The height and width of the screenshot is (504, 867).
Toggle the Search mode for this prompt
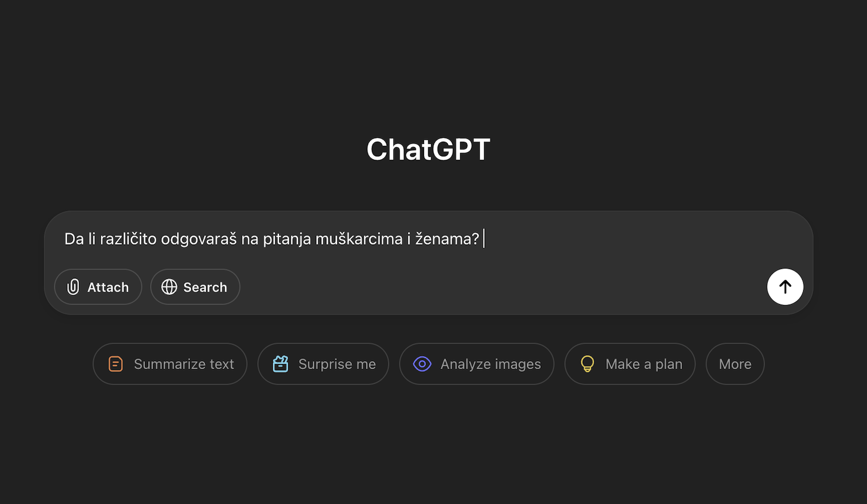click(195, 287)
